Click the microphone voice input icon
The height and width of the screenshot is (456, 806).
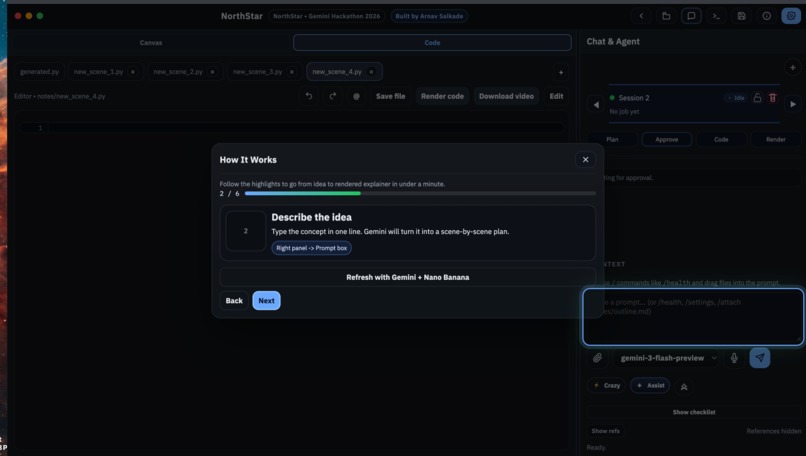pyautogui.click(x=734, y=358)
